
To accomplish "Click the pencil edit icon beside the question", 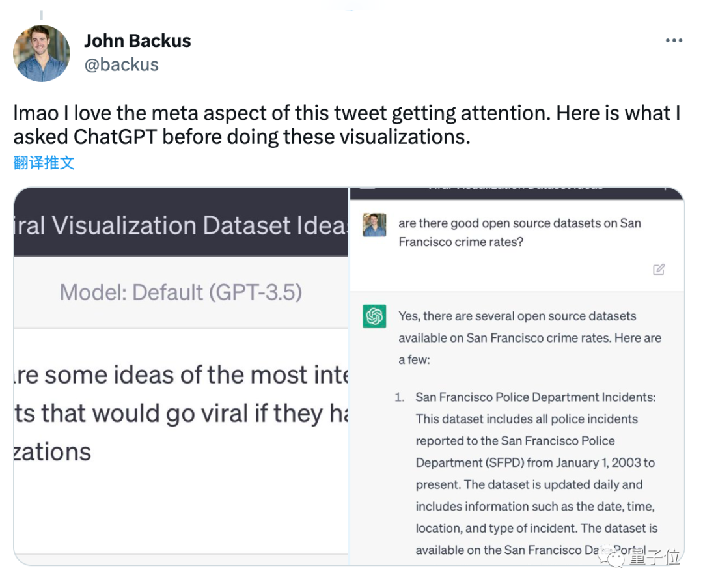I will (x=659, y=270).
